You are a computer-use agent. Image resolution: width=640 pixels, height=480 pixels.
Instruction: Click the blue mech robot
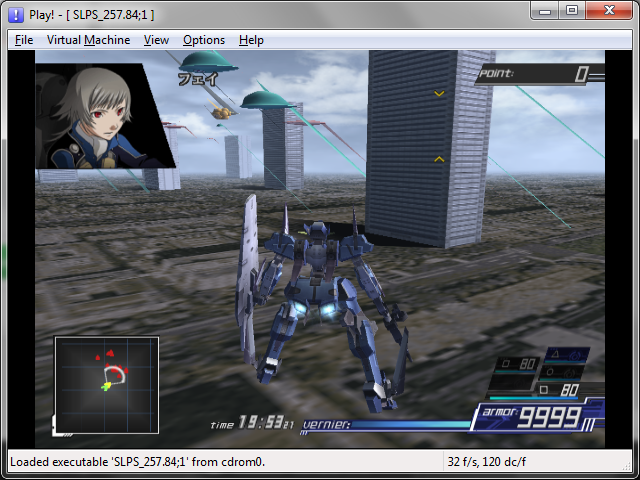(322, 304)
